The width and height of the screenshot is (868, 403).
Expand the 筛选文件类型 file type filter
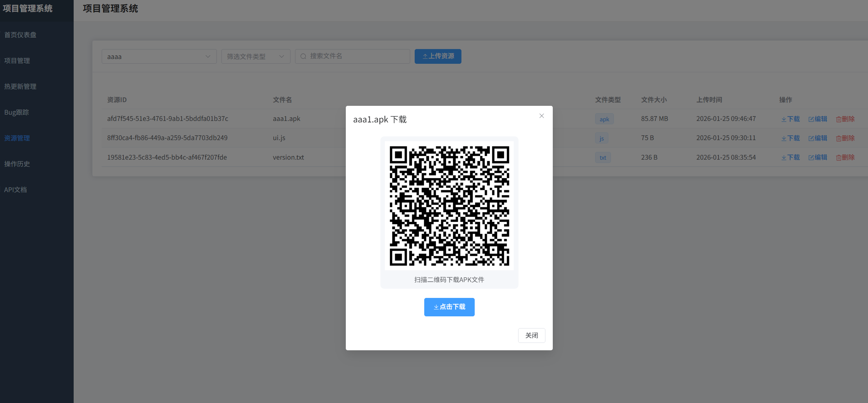(x=256, y=56)
